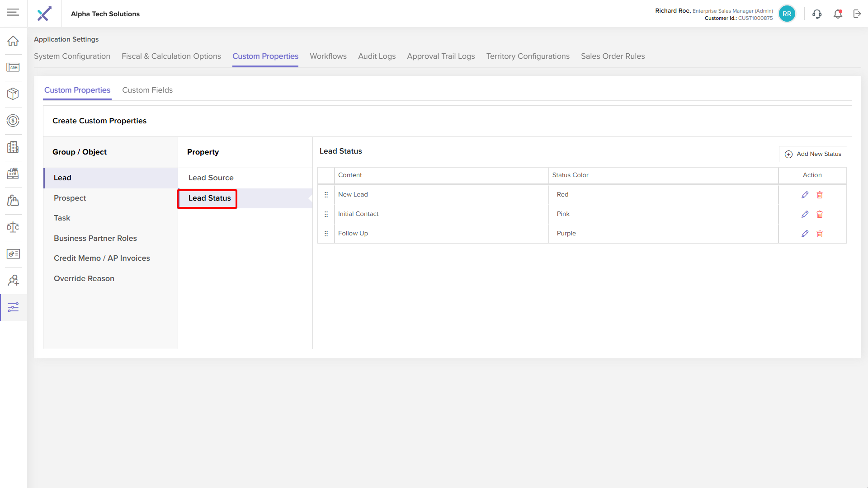
Task: Click the RR user avatar
Action: coord(787,14)
